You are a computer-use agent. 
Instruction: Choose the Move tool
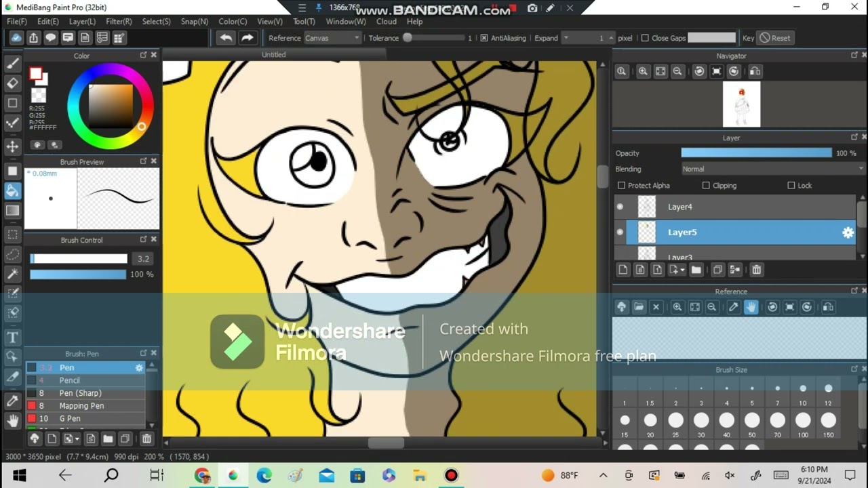(12, 146)
